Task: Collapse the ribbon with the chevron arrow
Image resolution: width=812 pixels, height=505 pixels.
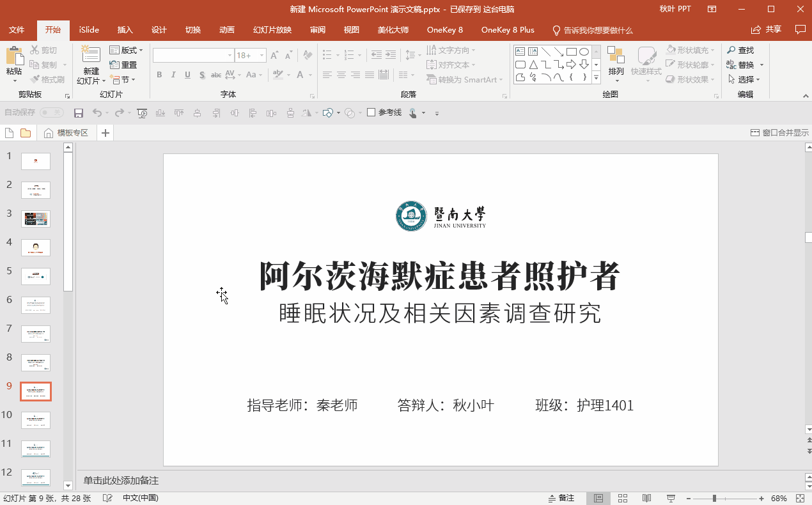Action: 806,95
